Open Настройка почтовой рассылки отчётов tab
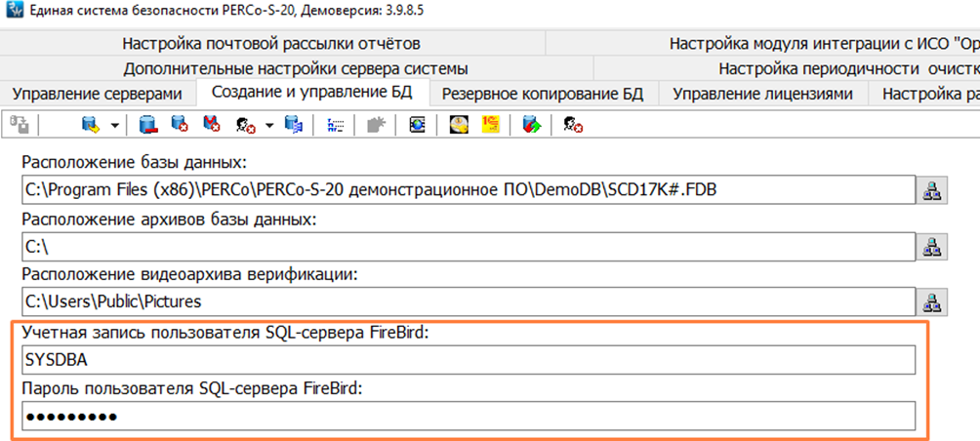This screenshot has width=980, height=441. click(271, 43)
